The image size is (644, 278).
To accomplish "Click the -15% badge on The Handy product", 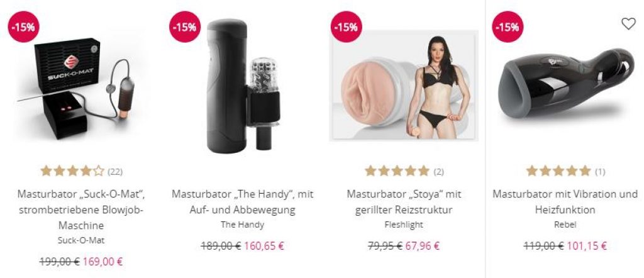I will pos(185,26).
